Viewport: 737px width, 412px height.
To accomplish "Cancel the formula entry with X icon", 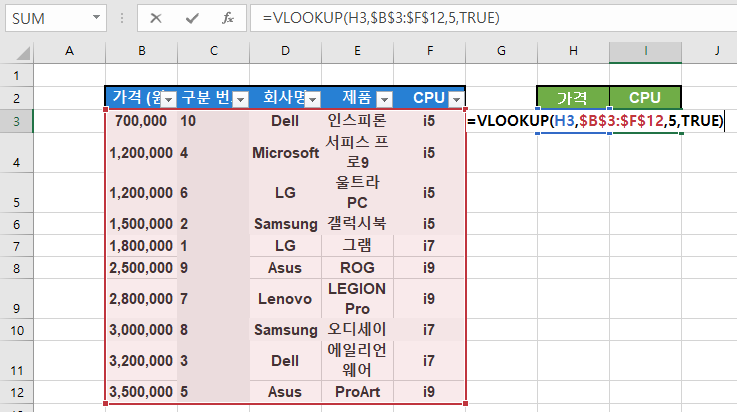I will pyautogui.click(x=156, y=18).
